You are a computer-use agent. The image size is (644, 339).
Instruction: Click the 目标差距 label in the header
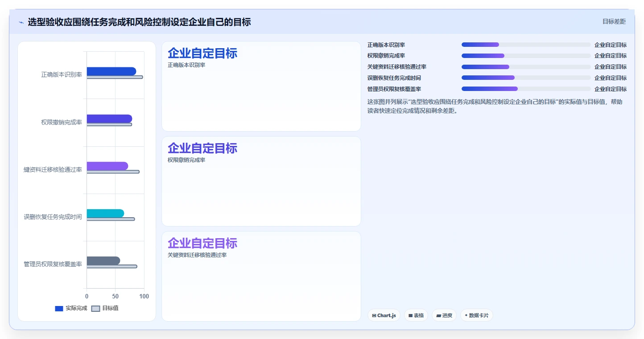614,21
